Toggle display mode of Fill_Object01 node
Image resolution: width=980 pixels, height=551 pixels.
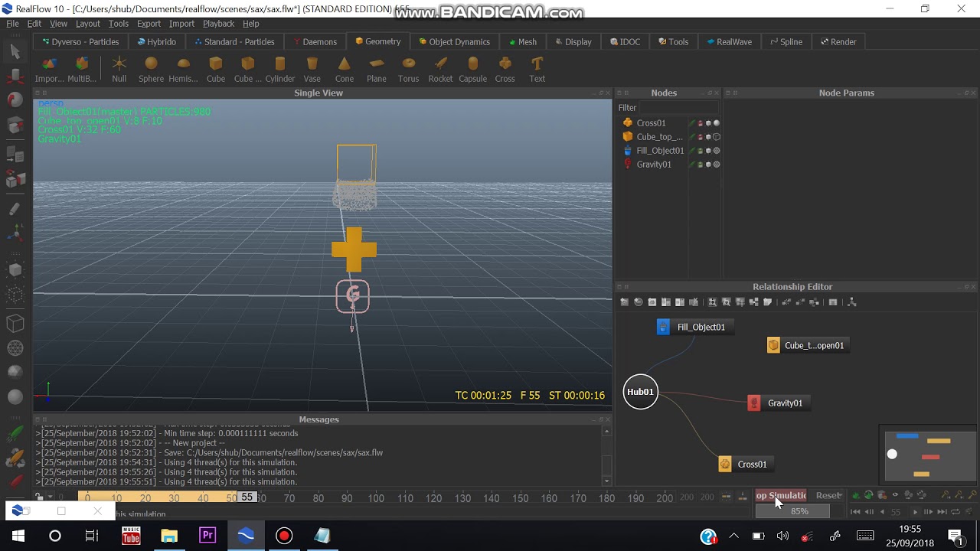717,151
